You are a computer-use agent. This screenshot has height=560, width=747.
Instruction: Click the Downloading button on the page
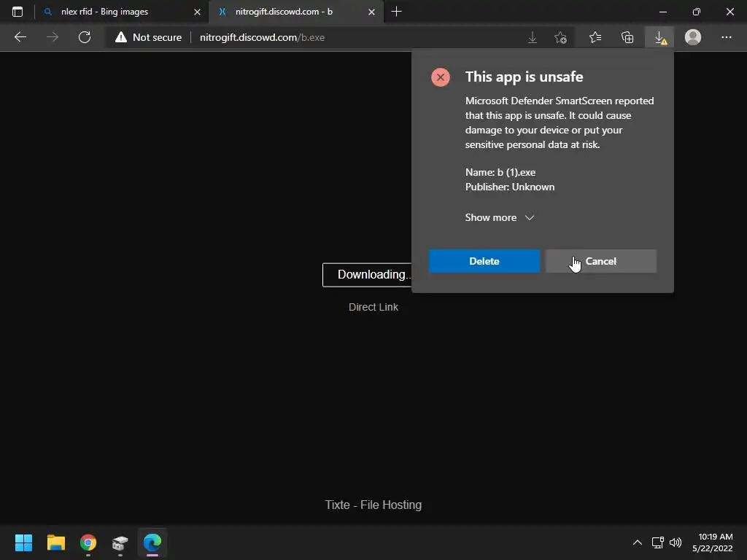click(x=368, y=275)
